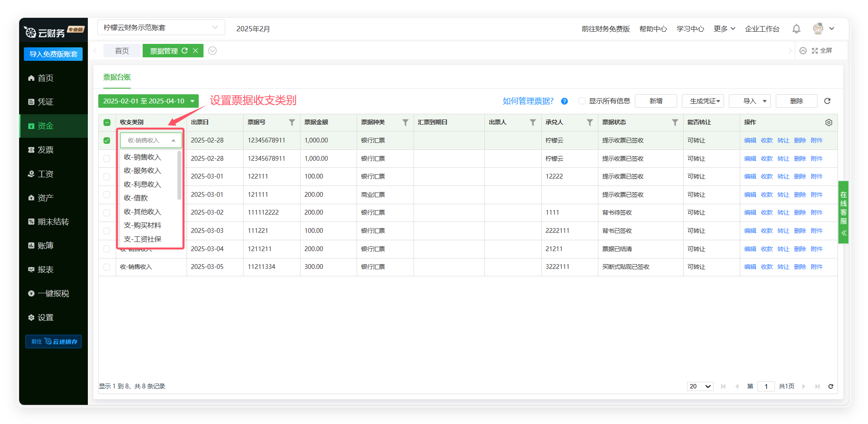Uncheck the first row's checkbox
The width and height of the screenshot is (868, 424).
pos(107,141)
